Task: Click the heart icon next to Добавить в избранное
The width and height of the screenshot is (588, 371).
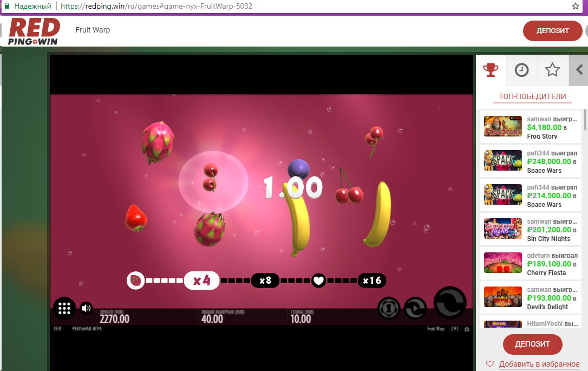Action: coord(490,364)
